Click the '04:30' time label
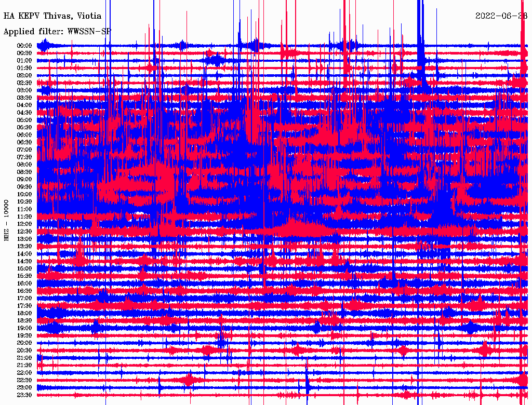 [24, 113]
